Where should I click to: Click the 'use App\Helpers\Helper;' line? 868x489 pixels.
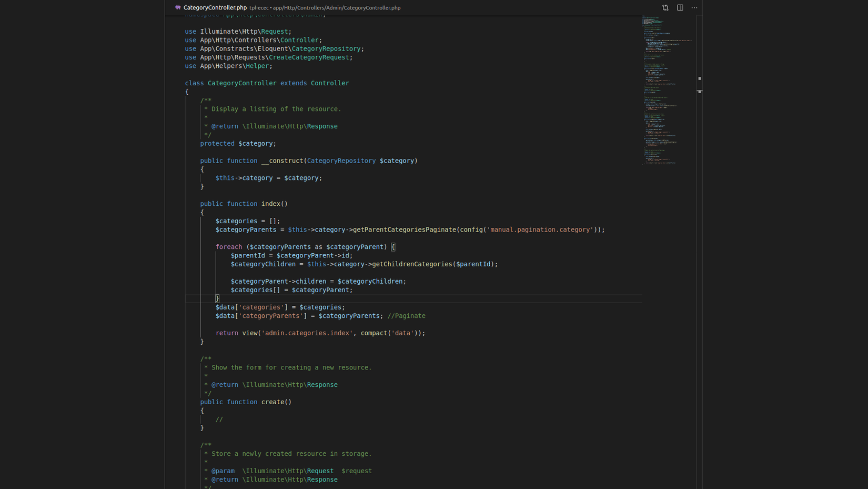pyautogui.click(x=229, y=66)
